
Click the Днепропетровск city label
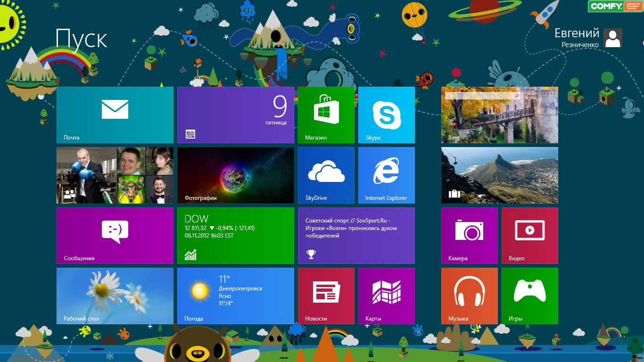[240, 288]
